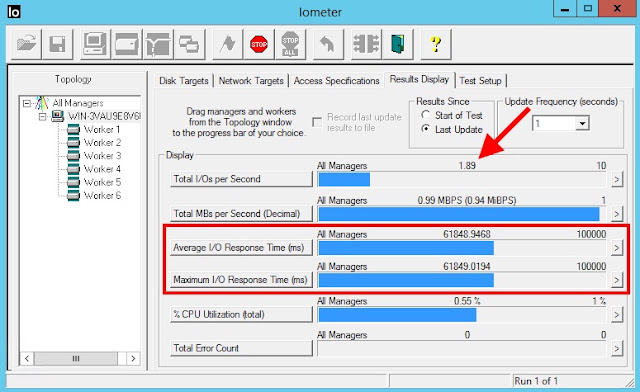Image resolution: width=640 pixels, height=392 pixels.
Task: Click the grayed Stop All tests icon
Action: 290,44
